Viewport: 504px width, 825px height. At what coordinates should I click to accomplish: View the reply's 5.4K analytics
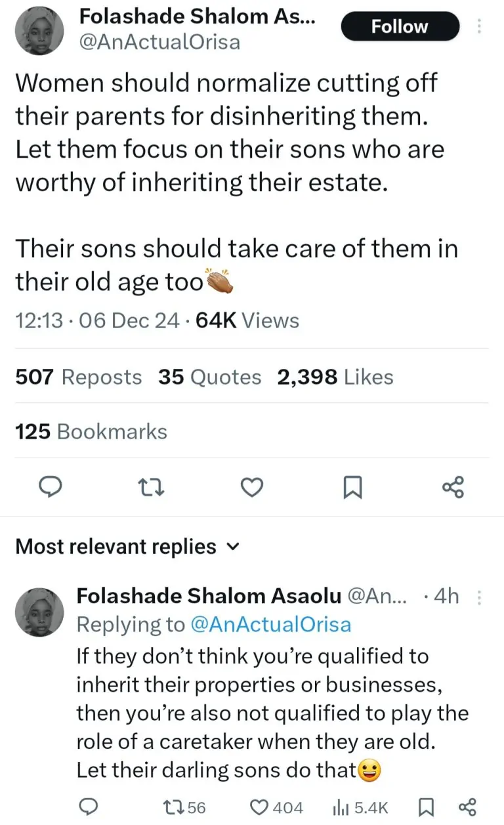pyautogui.click(x=361, y=807)
